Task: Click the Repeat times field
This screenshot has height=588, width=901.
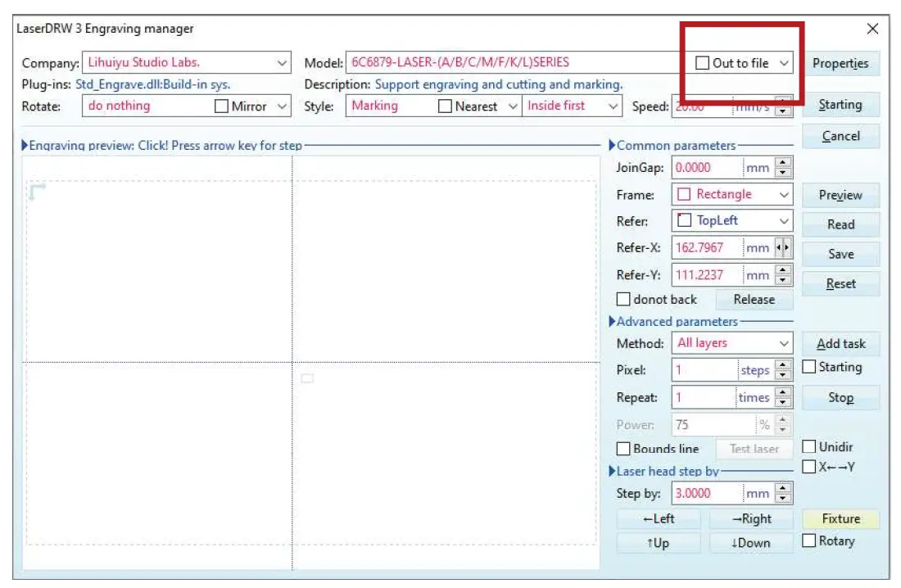Action: click(704, 398)
